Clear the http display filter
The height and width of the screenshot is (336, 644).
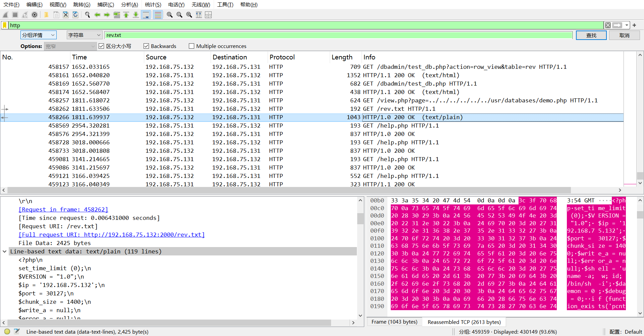tap(608, 25)
